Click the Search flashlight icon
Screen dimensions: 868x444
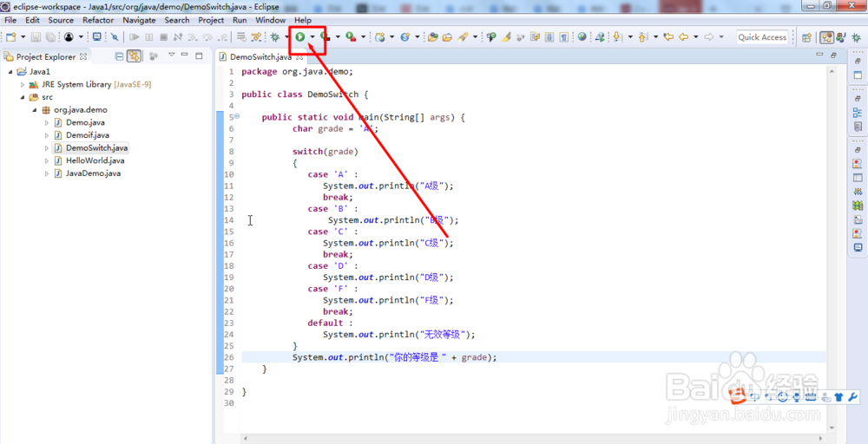tap(463, 37)
